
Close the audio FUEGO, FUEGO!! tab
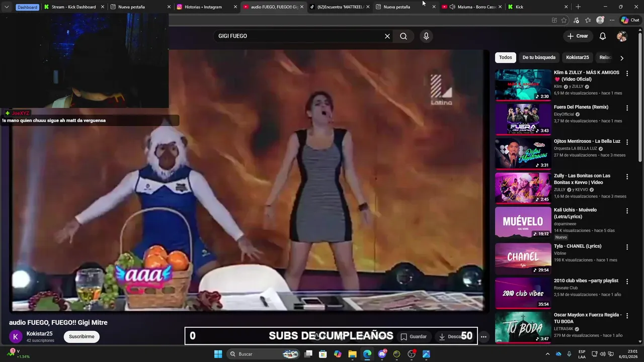click(x=302, y=7)
